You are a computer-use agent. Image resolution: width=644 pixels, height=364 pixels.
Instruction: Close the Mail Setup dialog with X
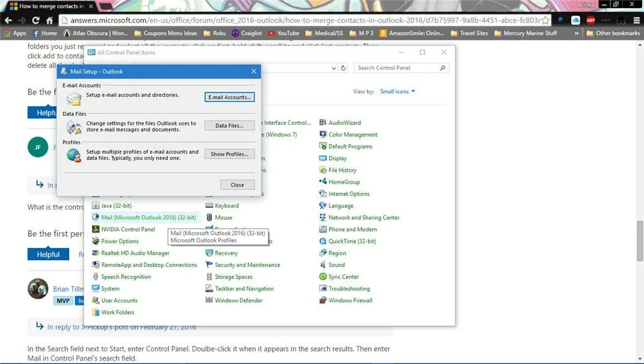pos(254,71)
